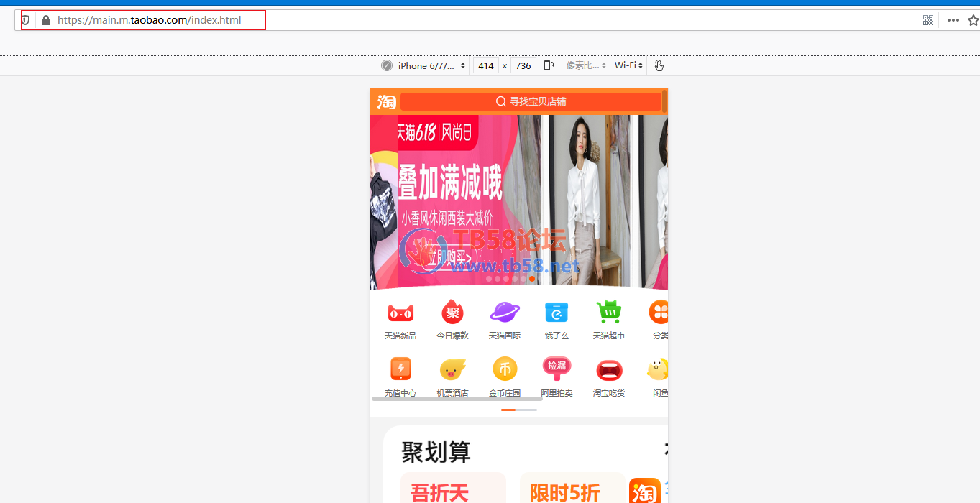This screenshot has width=980, height=503.
Task: Toggle touch simulation hand icon
Action: click(659, 65)
